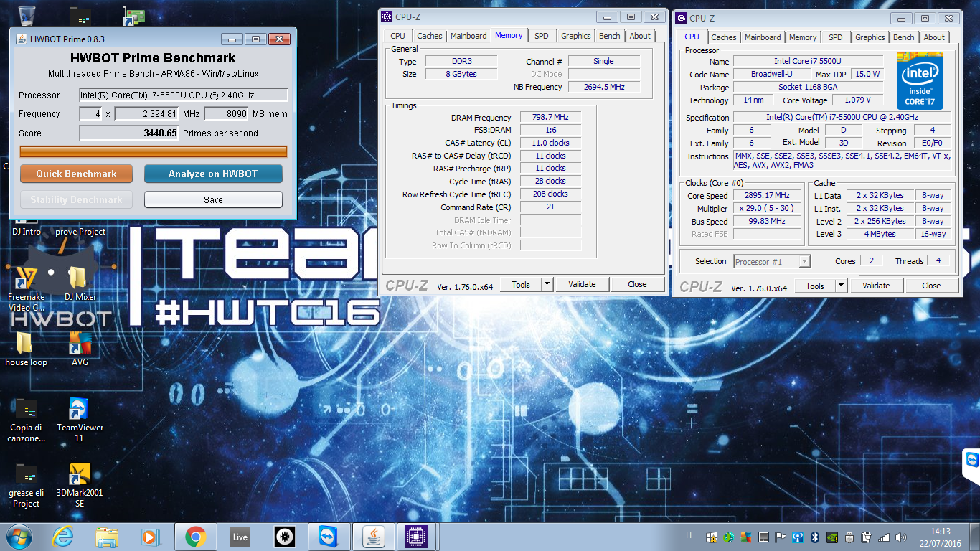This screenshot has height=551, width=980.
Task: Click the Safely Remove Hardware tray icon
Action: pyautogui.click(x=849, y=537)
